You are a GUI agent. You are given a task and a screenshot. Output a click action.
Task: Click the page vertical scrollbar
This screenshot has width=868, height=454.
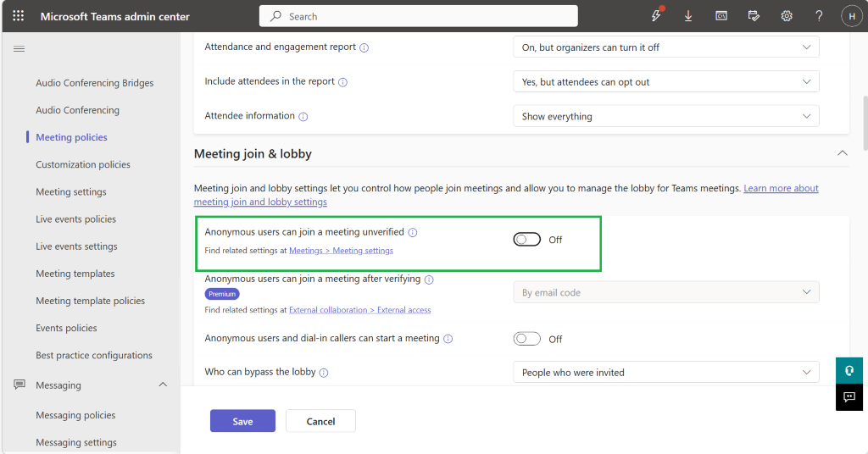[x=865, y=123]
